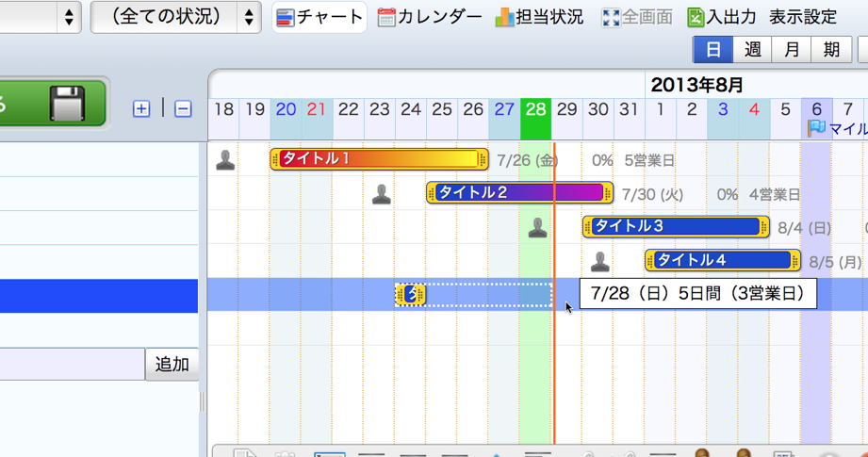Select the 日 day scale
This screenshot has height=457, width=868.
point(713,50)
